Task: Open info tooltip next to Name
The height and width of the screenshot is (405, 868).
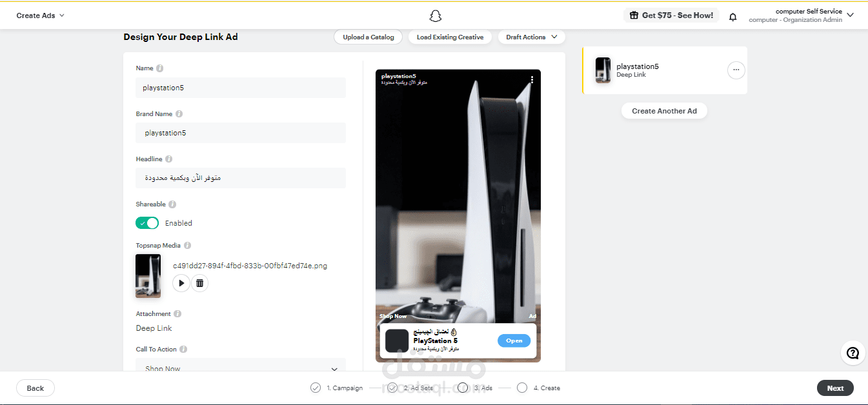Action: click(x=159, y=68)
